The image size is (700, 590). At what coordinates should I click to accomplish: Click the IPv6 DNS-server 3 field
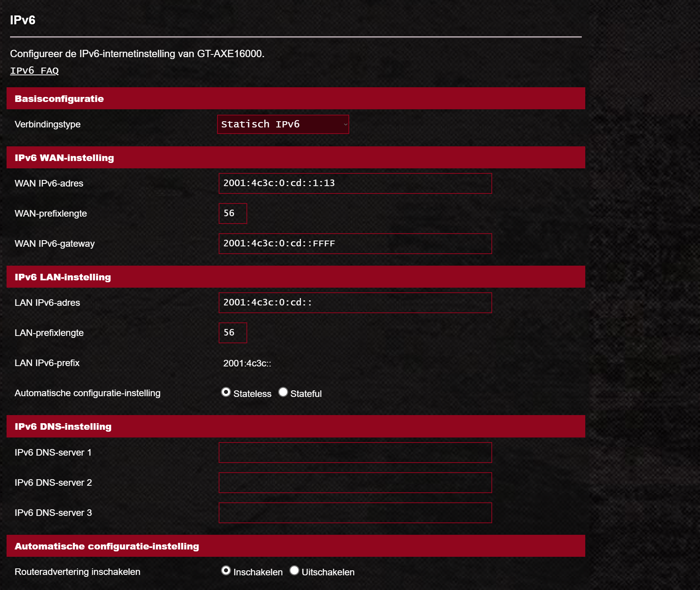pyautogui.click(x=355, y=513)
